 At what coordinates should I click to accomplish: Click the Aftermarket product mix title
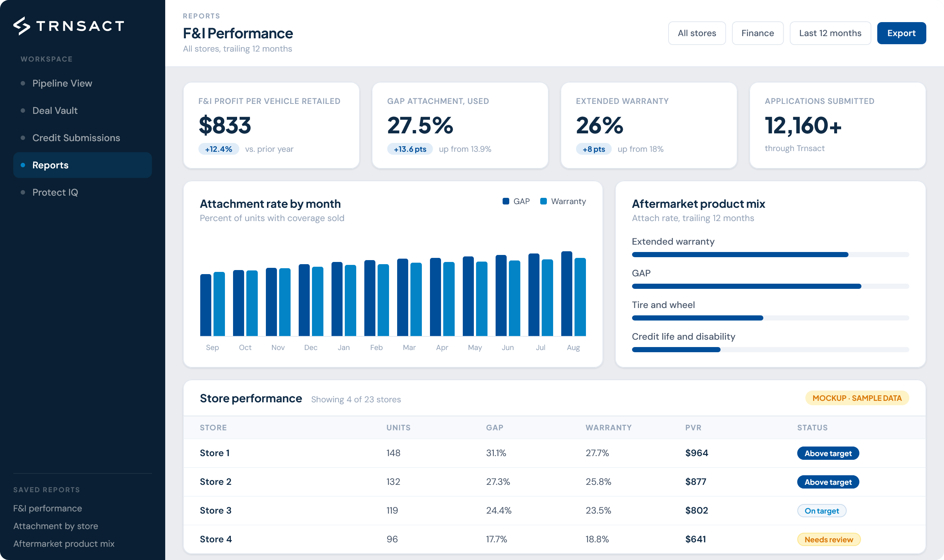[698, 204]
